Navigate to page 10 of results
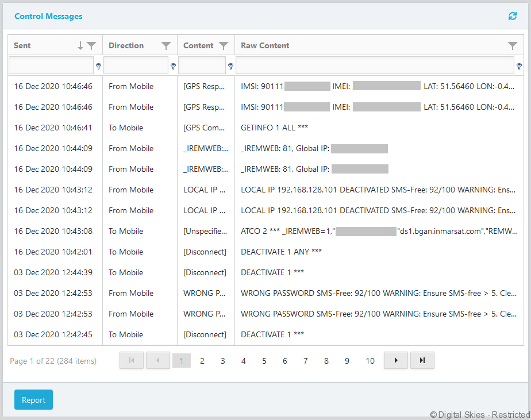This screenshot has height=420, width=531. pos(370,361)
